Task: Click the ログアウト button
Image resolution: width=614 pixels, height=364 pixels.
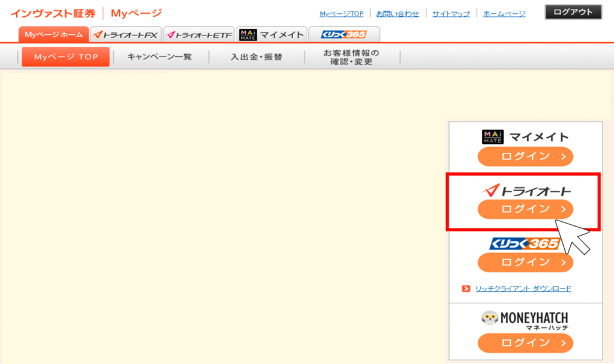Action: point(573,12)
